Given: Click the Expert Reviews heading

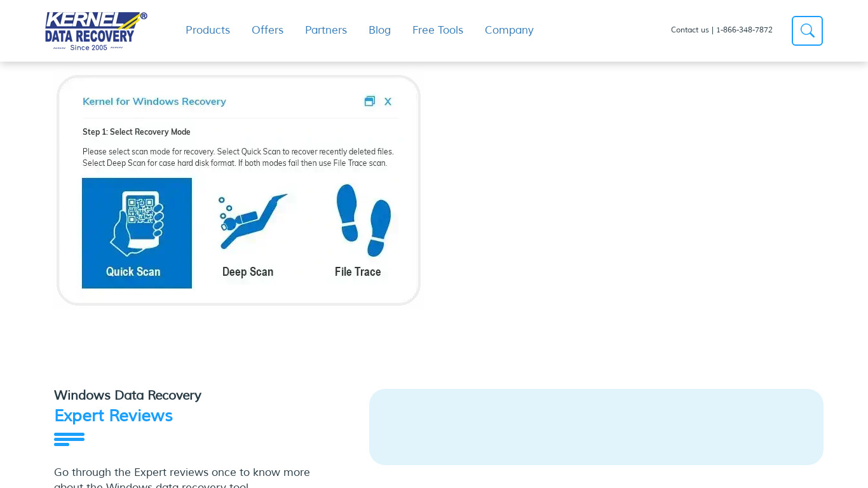Looking at the screenshot, I should point(113,416).
